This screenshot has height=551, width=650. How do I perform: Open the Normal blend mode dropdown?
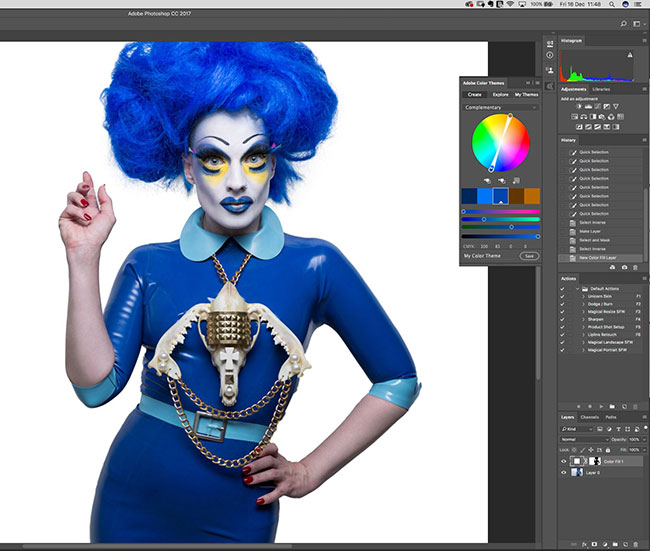coord(582,439)
